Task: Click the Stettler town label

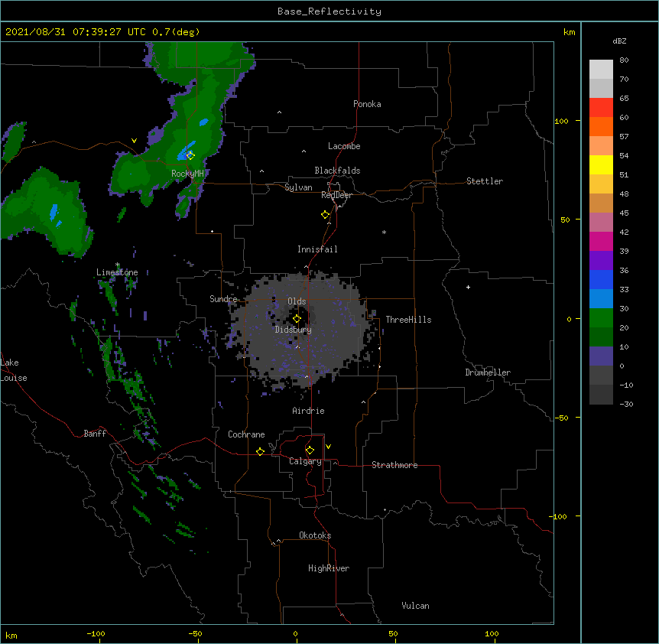Action: pos(485,181)
